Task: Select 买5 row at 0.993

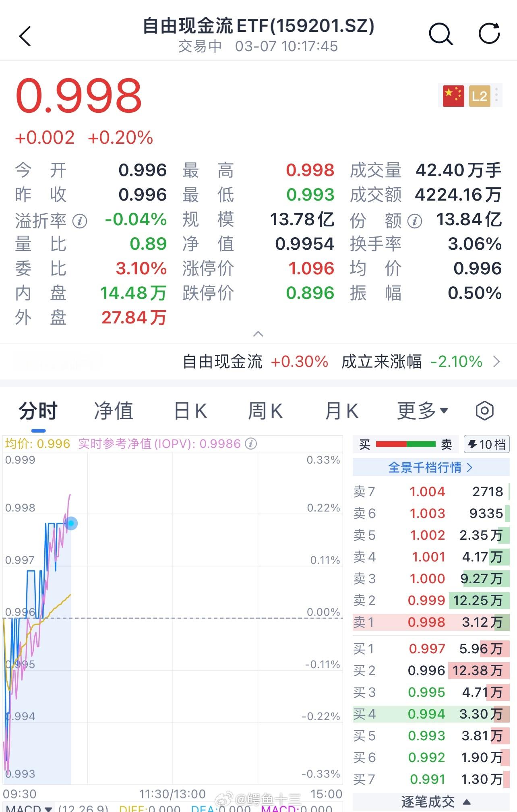Action: pos(431,735)
